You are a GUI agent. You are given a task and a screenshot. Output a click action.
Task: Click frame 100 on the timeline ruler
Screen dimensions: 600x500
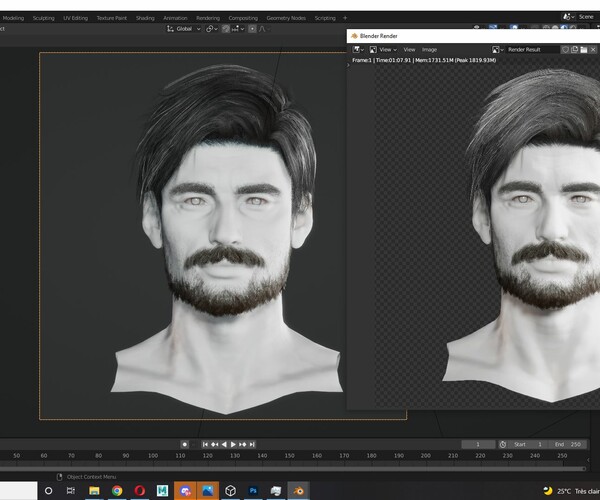(x=153, y=456)
